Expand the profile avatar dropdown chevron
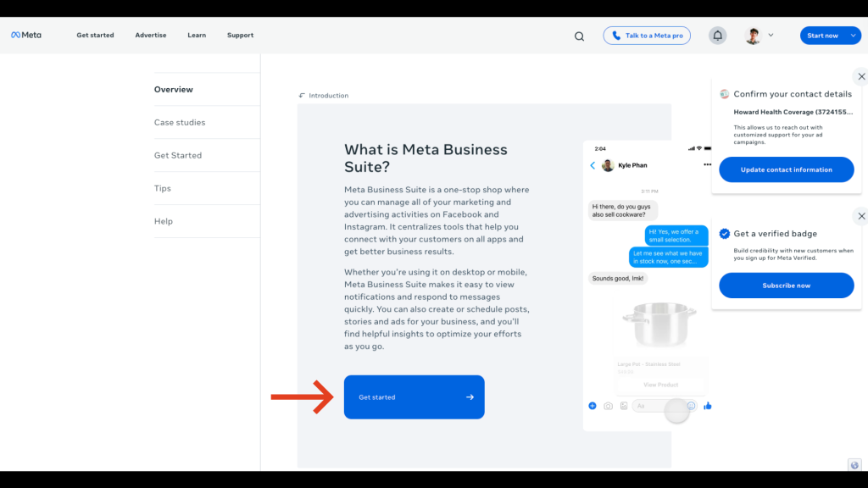 pyautogui.click(x=771, y=35)
